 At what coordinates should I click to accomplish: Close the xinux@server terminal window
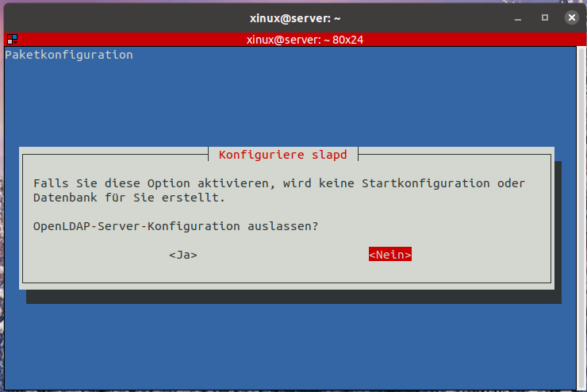point(572,17)
